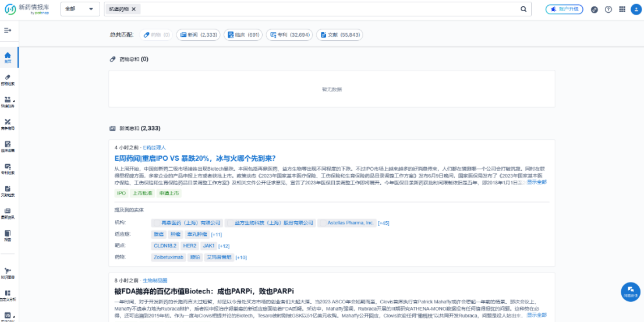The width and height of the screenshot is (644, 322).
Task: Open the apps grid icon
Action: pos(622,9)
